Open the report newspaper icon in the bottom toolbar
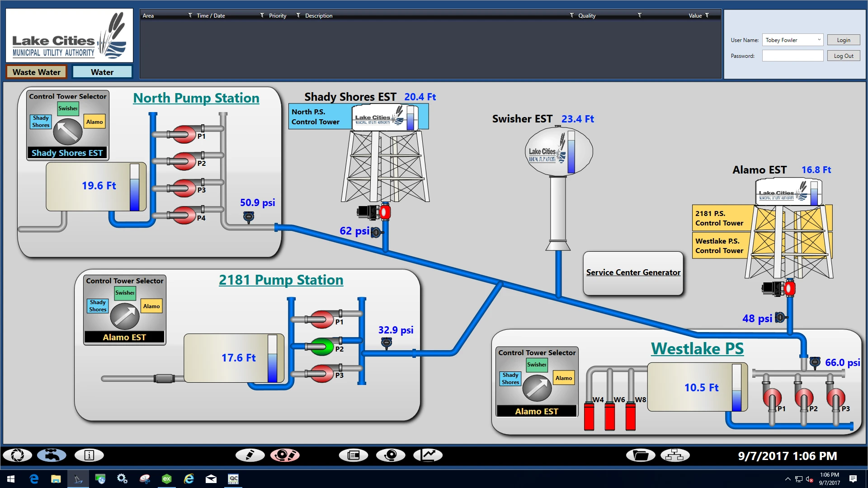This screenshot has width=868, height=488. coord(354,455)
